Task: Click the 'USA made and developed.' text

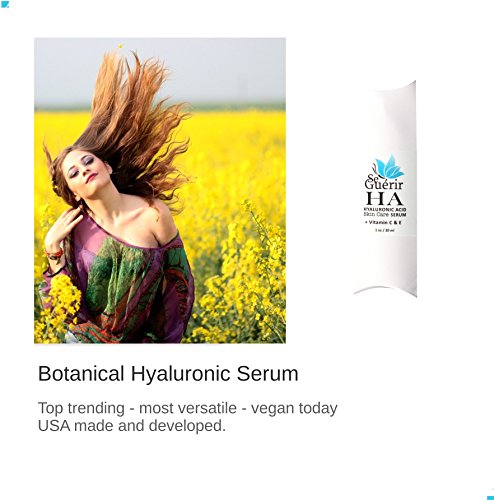Action: tap(132, 426)
